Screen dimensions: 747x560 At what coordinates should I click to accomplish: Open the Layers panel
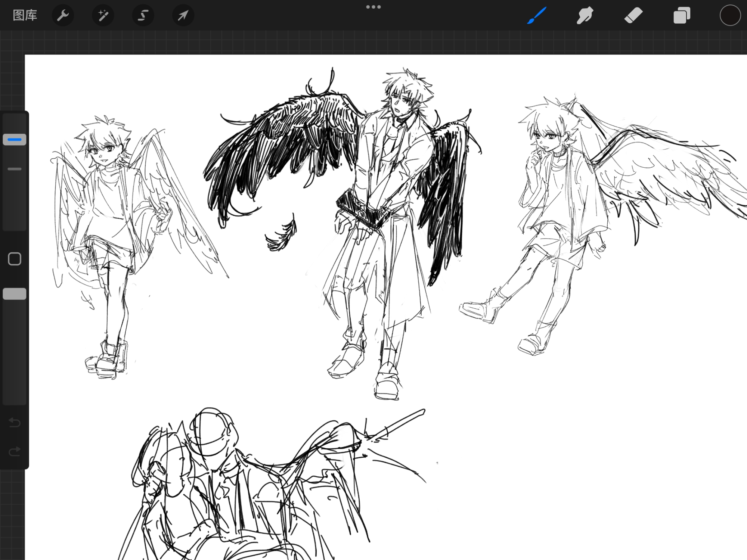point(682,16)
